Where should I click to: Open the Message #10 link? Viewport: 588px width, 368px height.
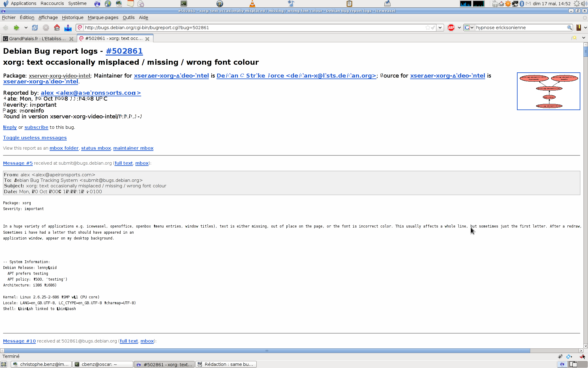click(19, 341)
